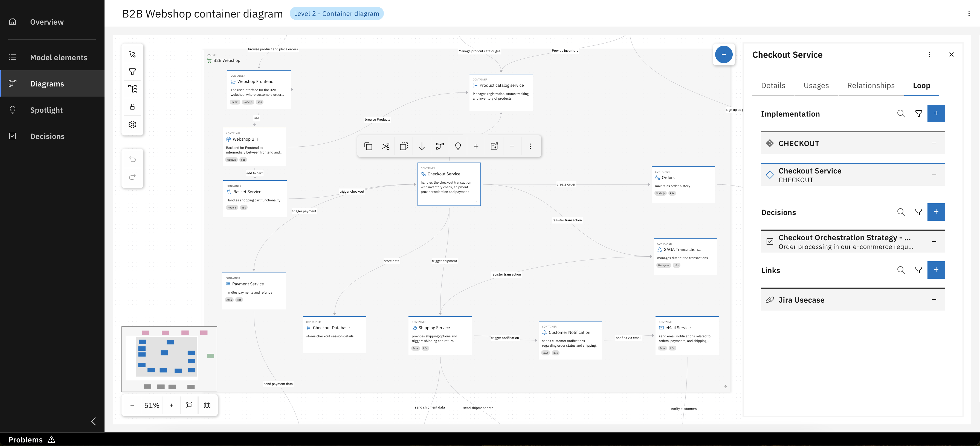
Task: Click the plus button to zoom in
Action: [x=172, y=405]
